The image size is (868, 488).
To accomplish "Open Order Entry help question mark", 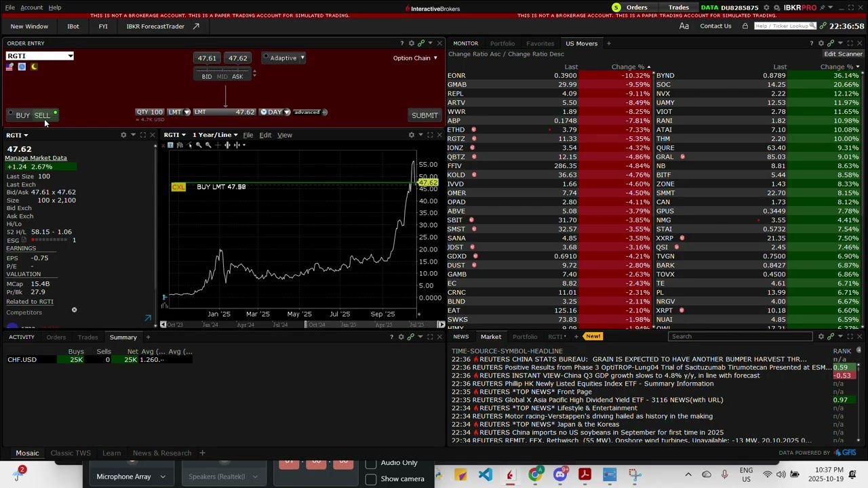I will [401, 43].
